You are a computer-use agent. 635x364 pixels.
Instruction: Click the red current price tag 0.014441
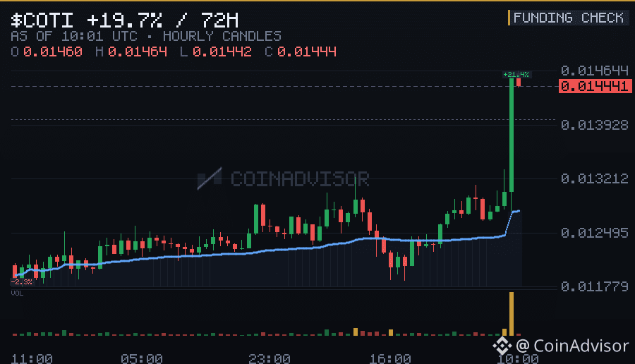click(x=595, y=86)
